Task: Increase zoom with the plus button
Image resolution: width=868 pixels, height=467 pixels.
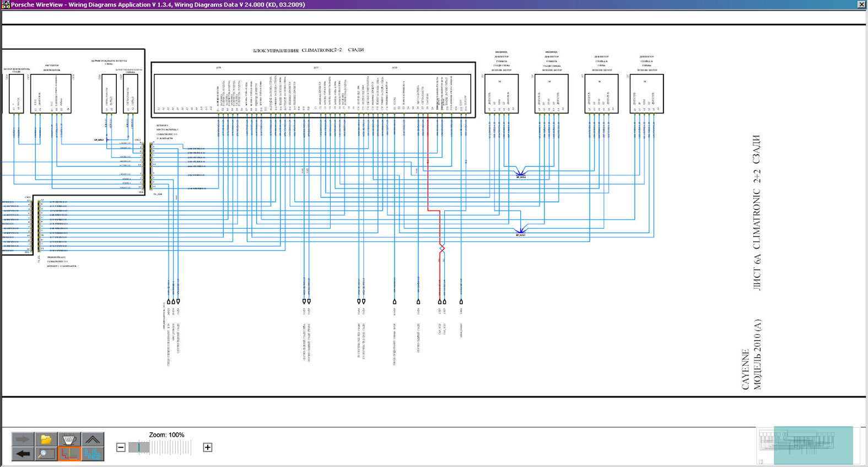Action: [x=208, y=447]
